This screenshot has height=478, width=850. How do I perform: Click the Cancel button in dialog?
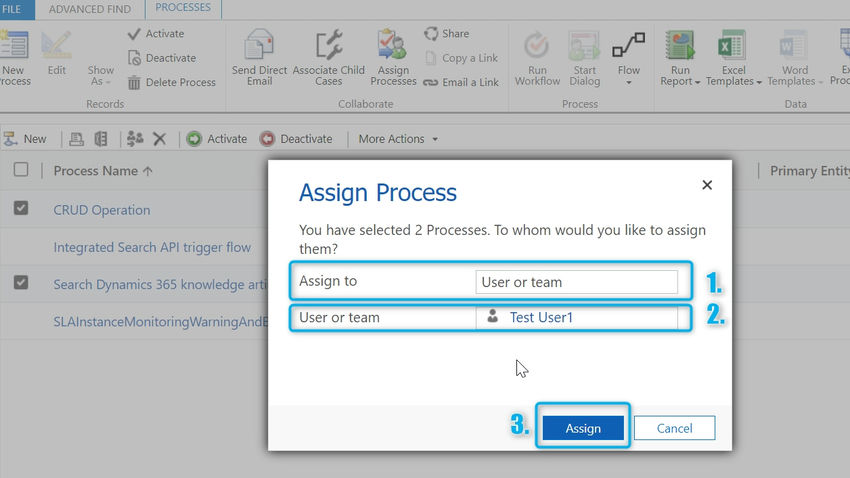point(674,428)
